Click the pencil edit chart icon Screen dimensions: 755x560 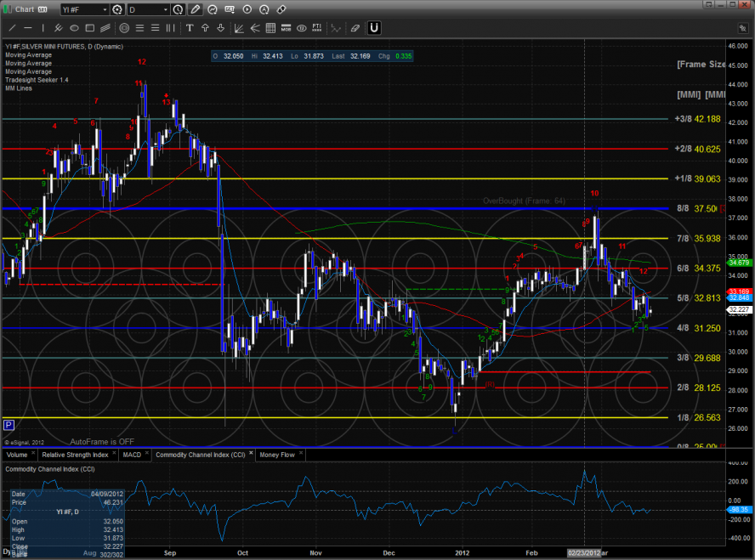pyautogui.click(x=196, y=10)
